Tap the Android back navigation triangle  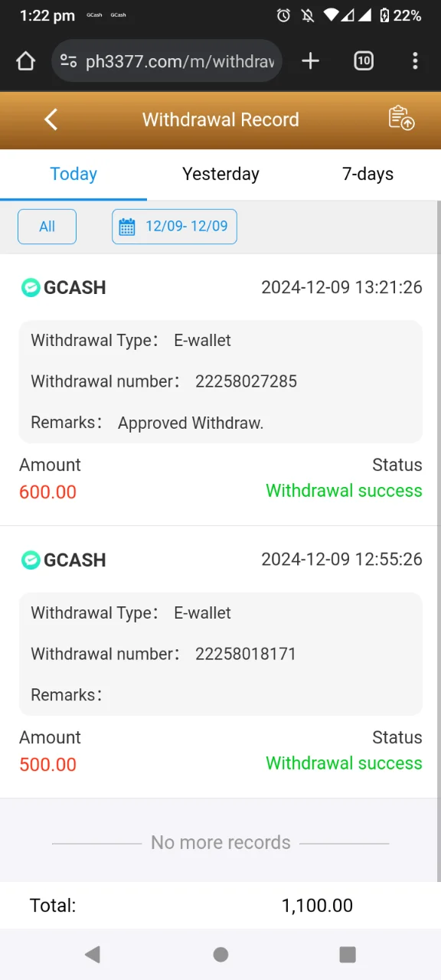[93, 954]
